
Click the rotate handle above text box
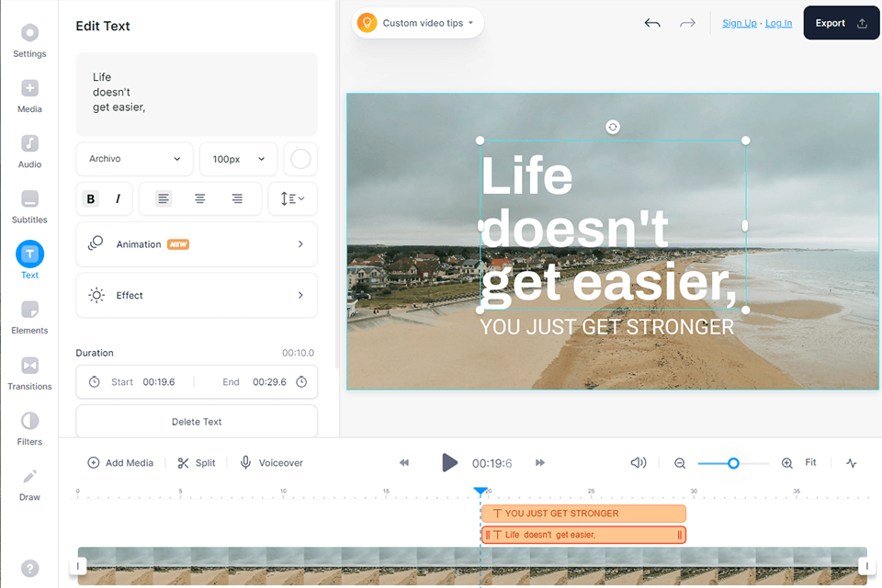tap(613, 127)
